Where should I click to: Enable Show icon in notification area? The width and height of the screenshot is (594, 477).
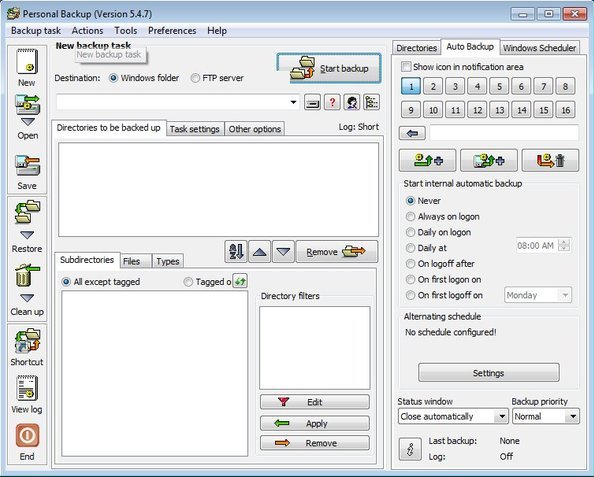(x=406, y=67)
